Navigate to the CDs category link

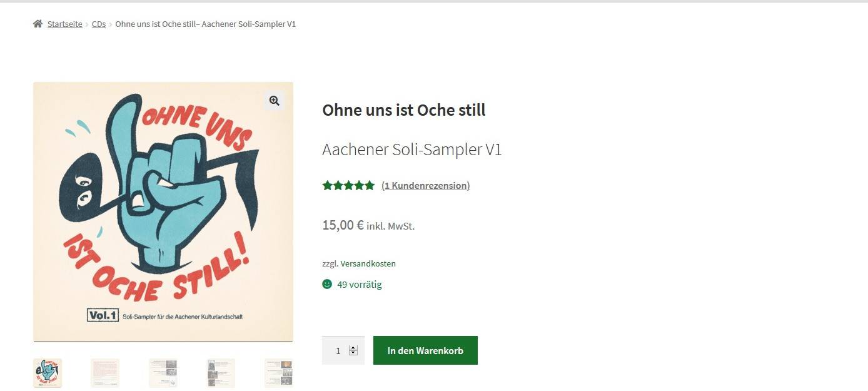tap(98, 24)
